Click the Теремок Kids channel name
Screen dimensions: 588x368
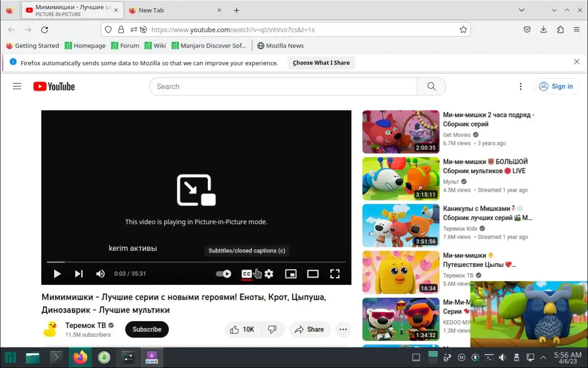pyautogui.click(x=460, y=229)
